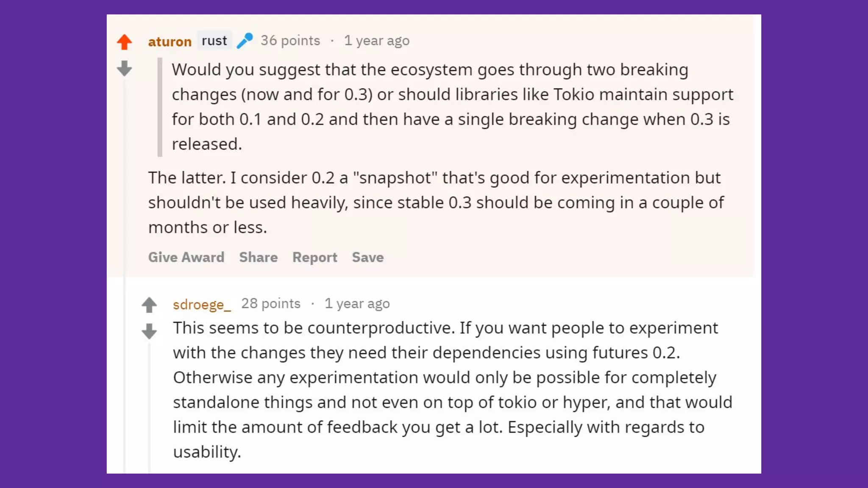868x488 pixels.
Task: Report aturon's comment
Action: [x=314, y=257]
